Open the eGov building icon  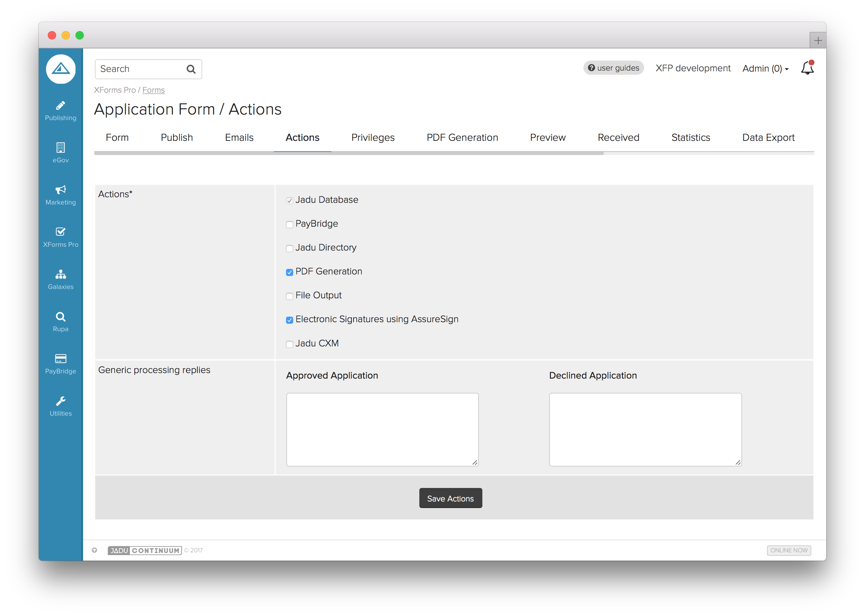60,147
